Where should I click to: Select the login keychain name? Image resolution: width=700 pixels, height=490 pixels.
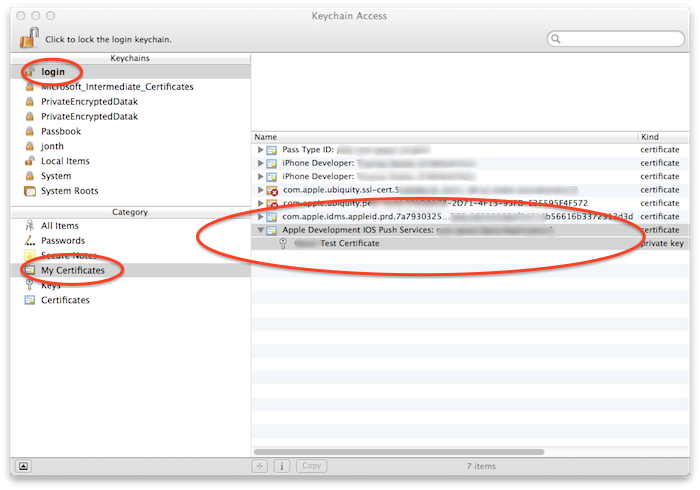click(53, 72)
